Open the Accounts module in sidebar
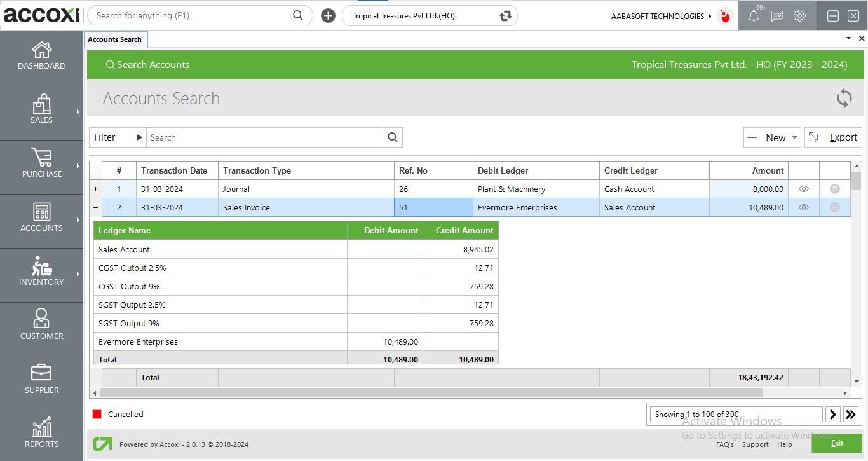This screenshot has width=868, height=461. [41, 221]
